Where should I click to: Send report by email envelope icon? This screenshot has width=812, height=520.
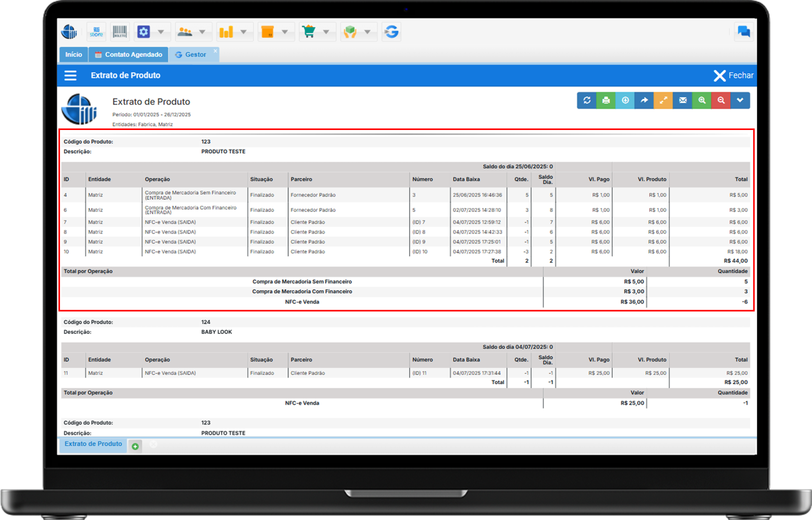coord(682,101)
